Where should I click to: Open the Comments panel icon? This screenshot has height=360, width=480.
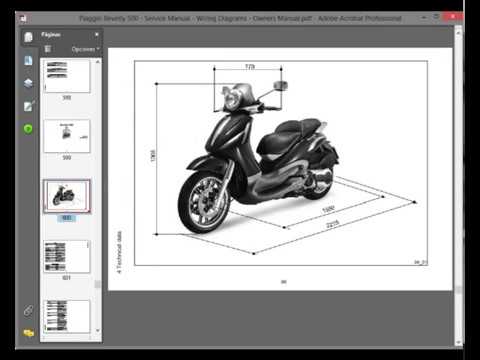[29, 333]
